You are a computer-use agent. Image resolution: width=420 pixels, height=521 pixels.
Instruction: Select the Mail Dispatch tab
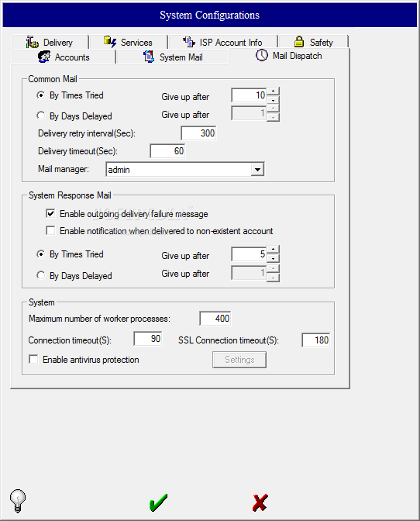pos(289,56)
